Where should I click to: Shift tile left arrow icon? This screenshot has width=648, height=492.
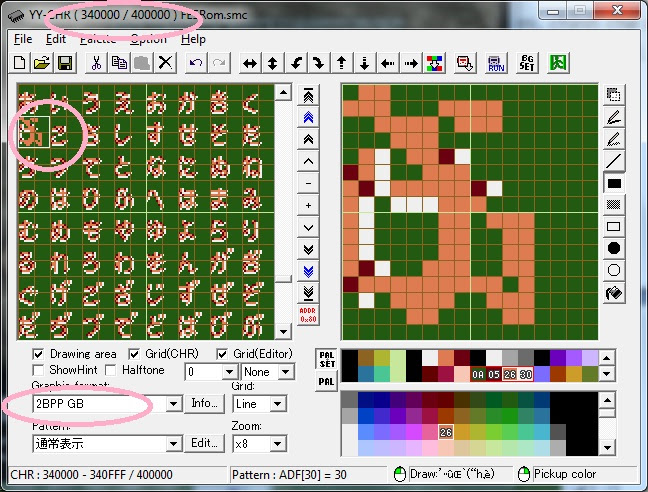388,63
